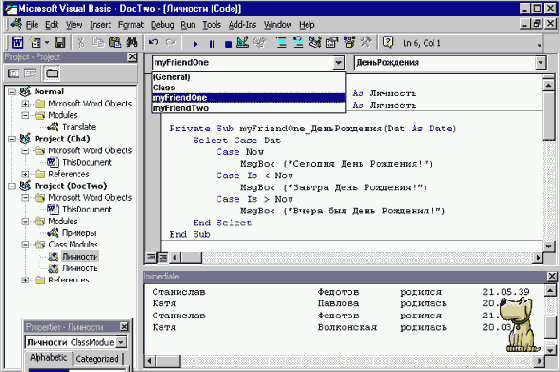560x372 pixels.
Task: Open the File menu
Action: click(x=32, y=25)
